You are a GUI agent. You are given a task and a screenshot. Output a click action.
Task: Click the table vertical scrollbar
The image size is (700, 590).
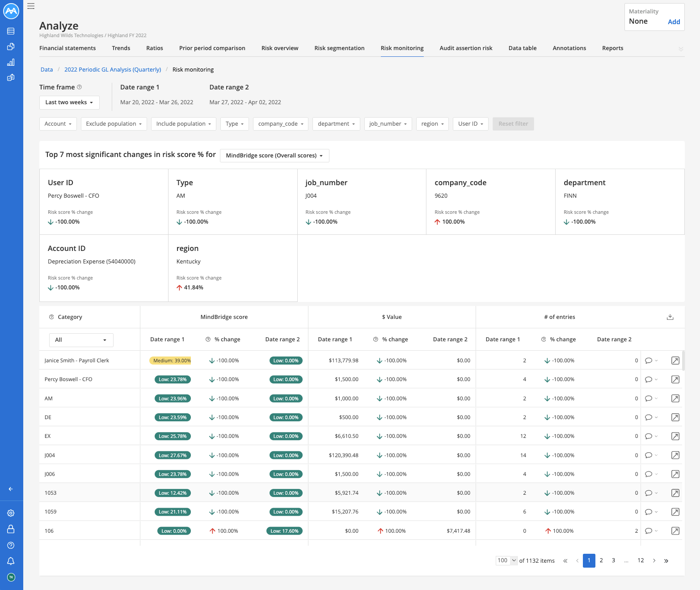[683, 361]
